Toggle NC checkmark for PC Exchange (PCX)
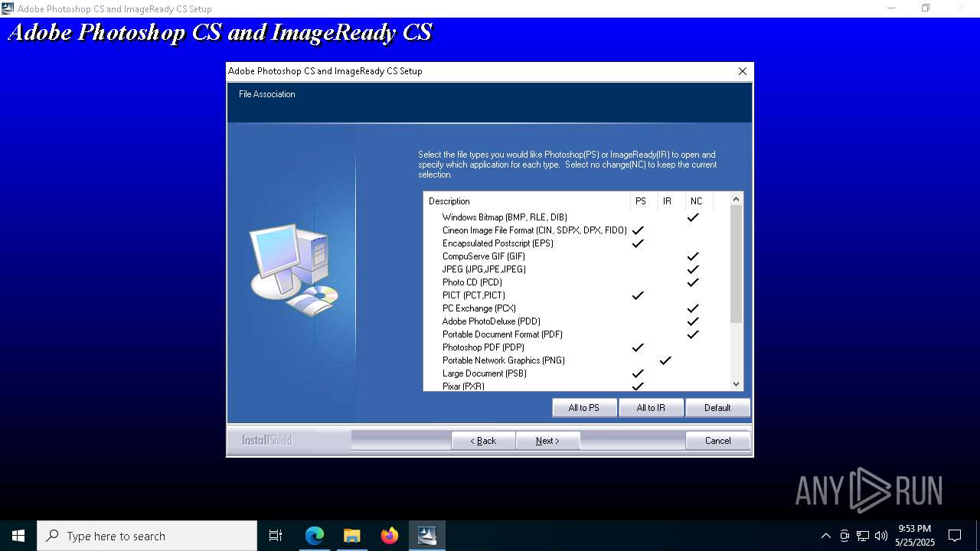Image resolution: width=980 pixels, height=551 pixels. [693, 308]
